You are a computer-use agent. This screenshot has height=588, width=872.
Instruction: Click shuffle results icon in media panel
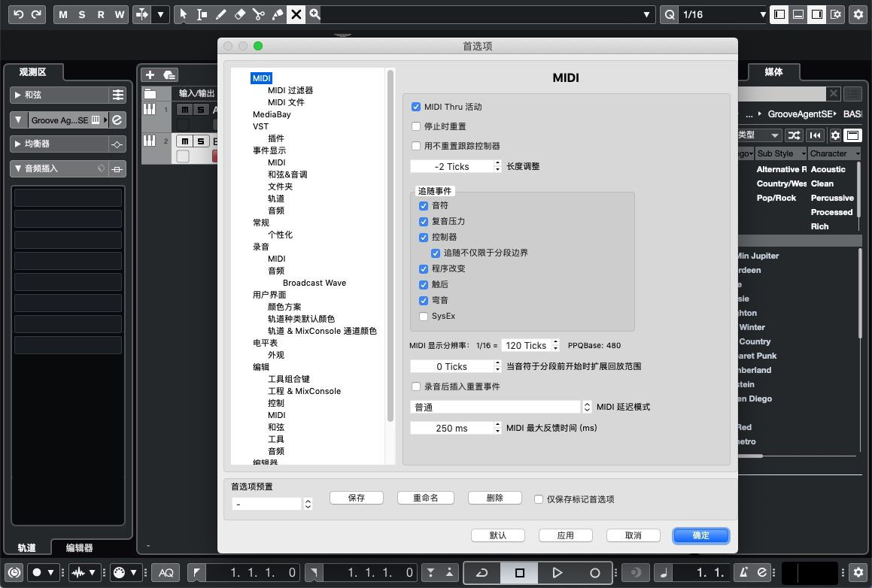coord(795,135)
